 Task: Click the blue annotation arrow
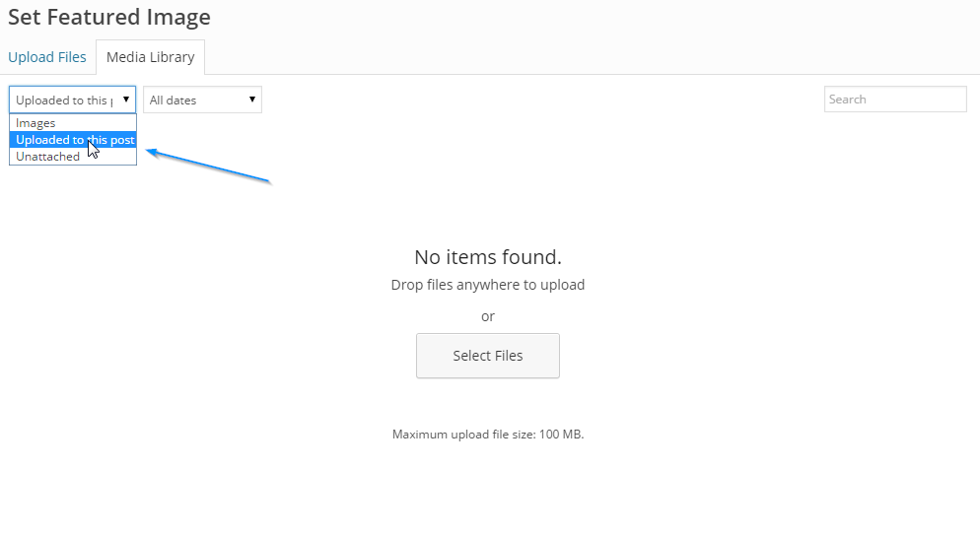click(x=208, y=167)
